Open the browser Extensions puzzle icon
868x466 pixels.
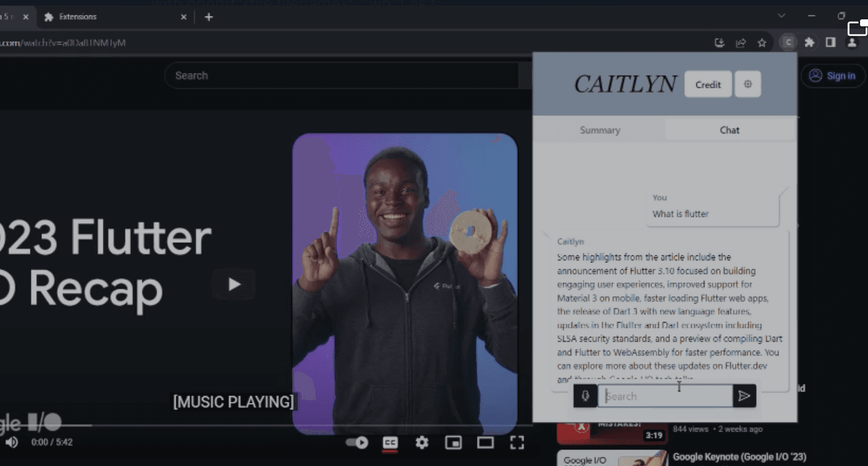pos(810,42)
